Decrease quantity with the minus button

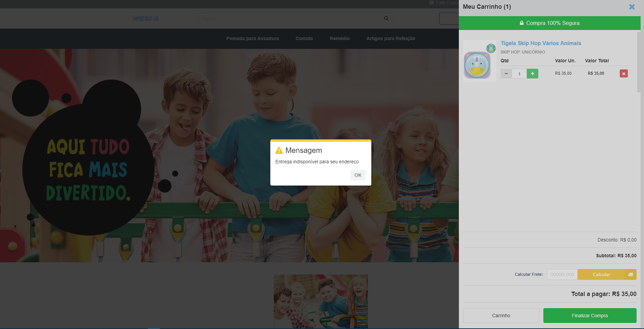pos(506,73)
